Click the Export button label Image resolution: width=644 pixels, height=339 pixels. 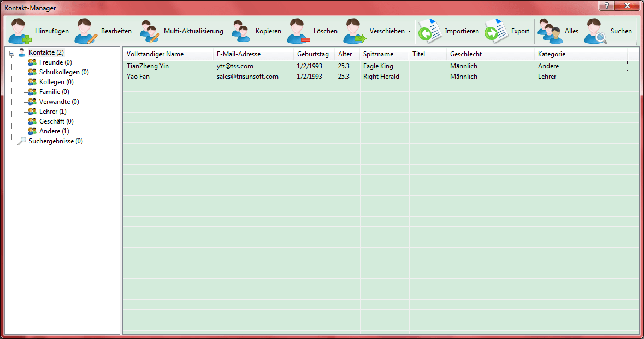520,31
